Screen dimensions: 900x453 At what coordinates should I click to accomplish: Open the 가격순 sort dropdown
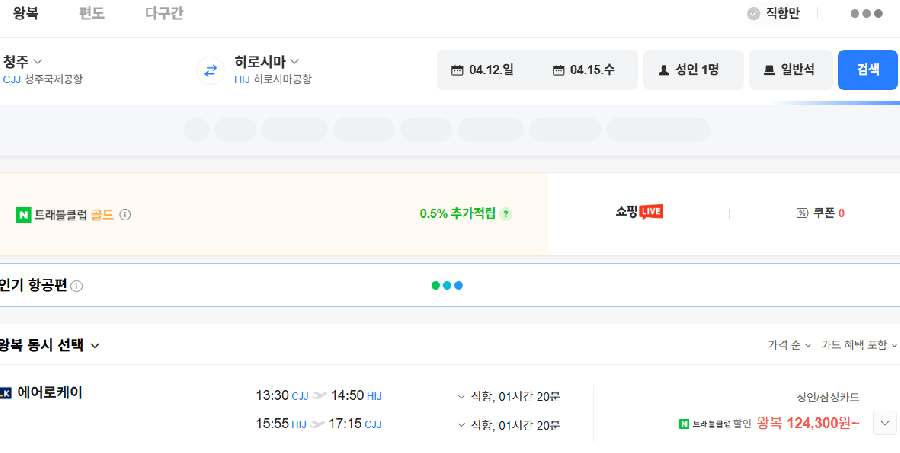tap(789, 345)
